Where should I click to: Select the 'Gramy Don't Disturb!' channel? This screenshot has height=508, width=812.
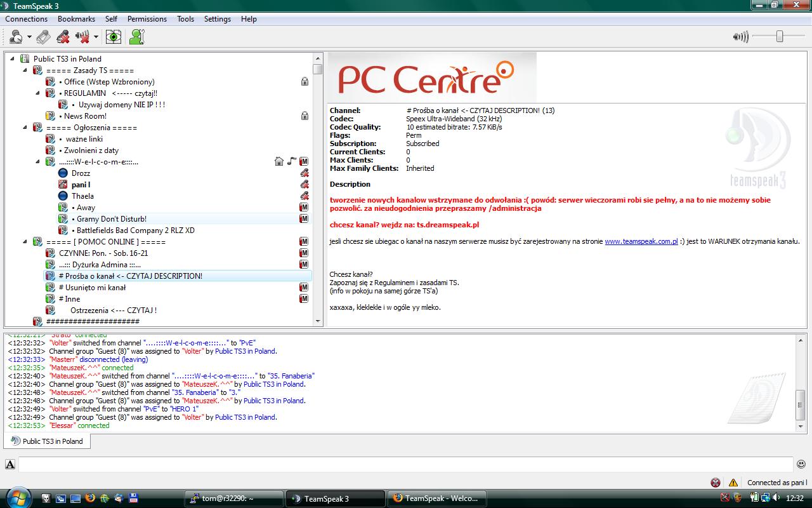click(111, 219)
